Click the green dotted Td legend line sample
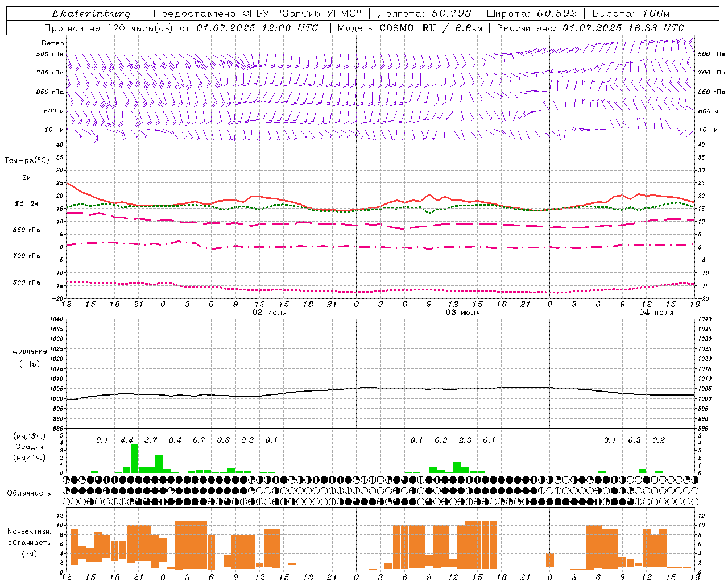728x582 pixels. pyautogui.click(x=25, y=210)
